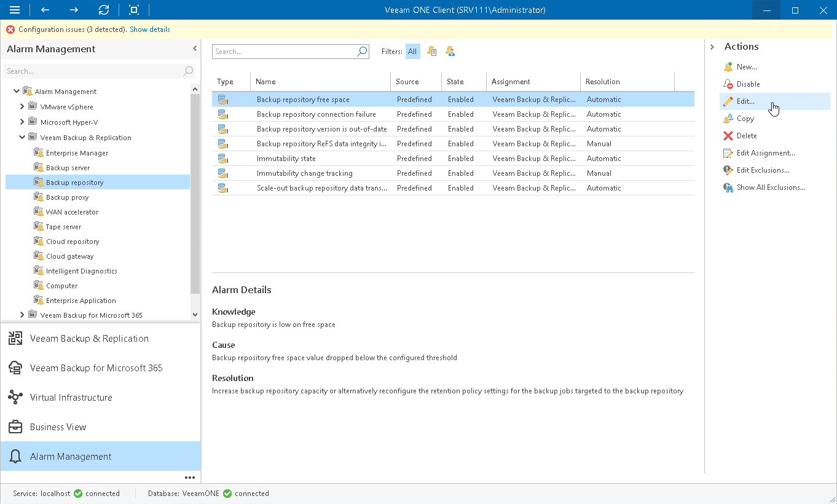The height and width of the screenshot is (504, 837).
Task: Show details of configuration issues
Action: tap(149, 29)
